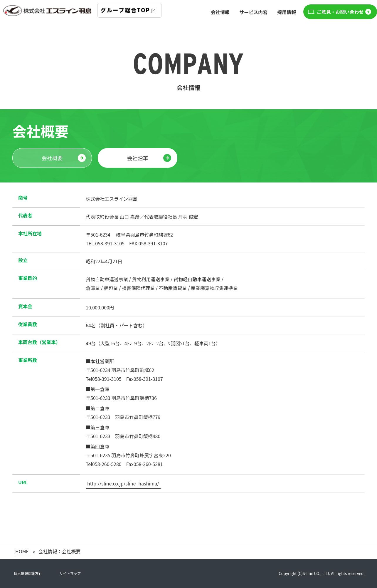Click the S-line Hashima company logo

pos(47,11)
